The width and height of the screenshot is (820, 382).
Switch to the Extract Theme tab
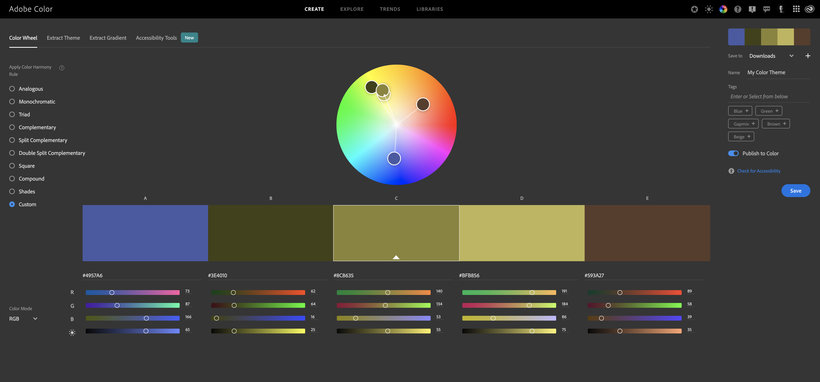63,38
